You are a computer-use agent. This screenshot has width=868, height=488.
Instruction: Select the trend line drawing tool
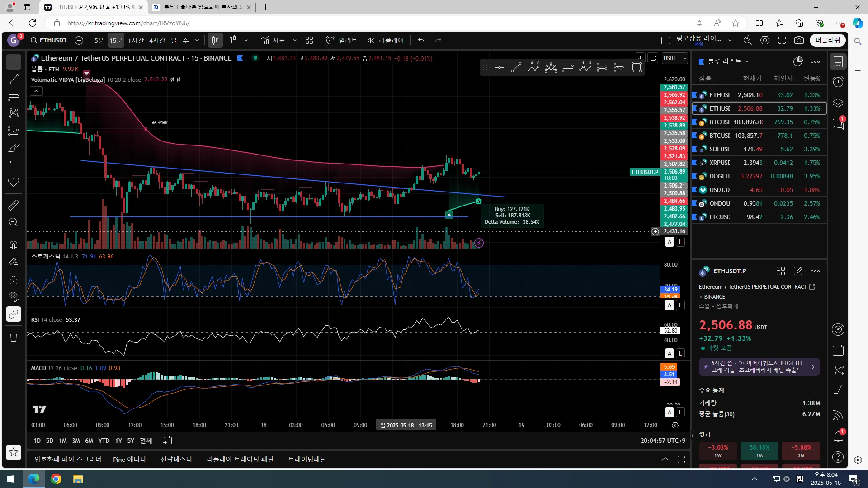pos(14,80)
